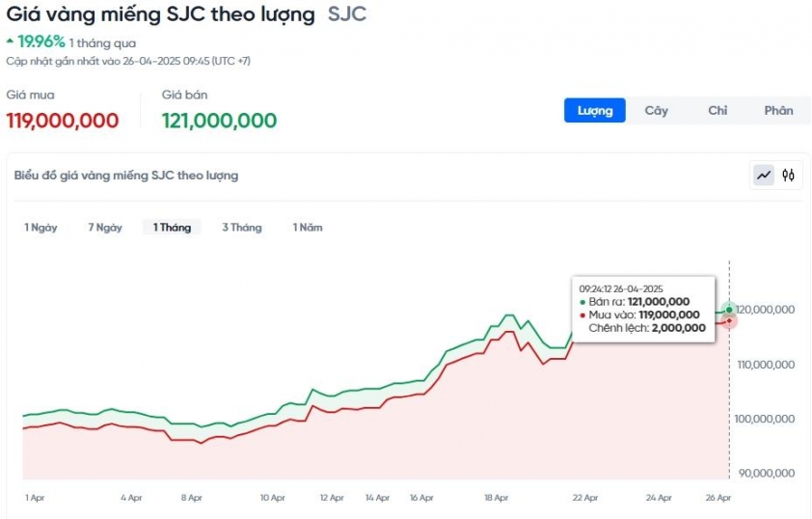Click the green Bán ra legend dot

tap(582, 302)
